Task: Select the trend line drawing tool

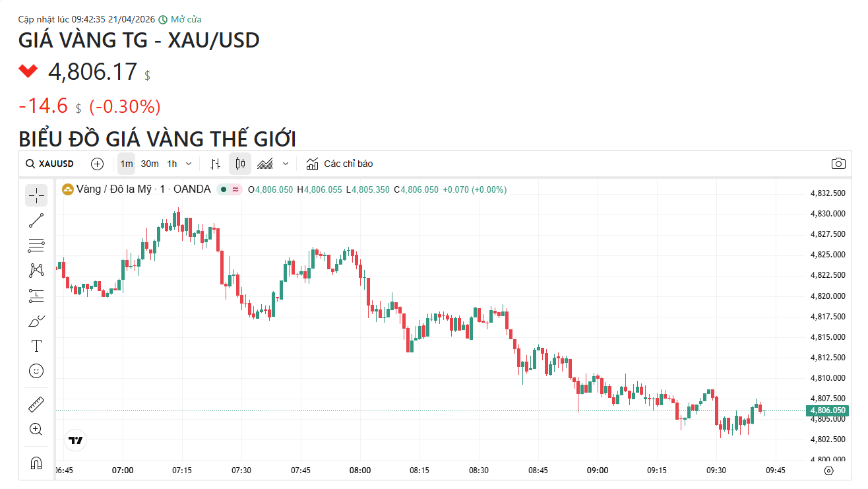Action: (x=36, y=220)
